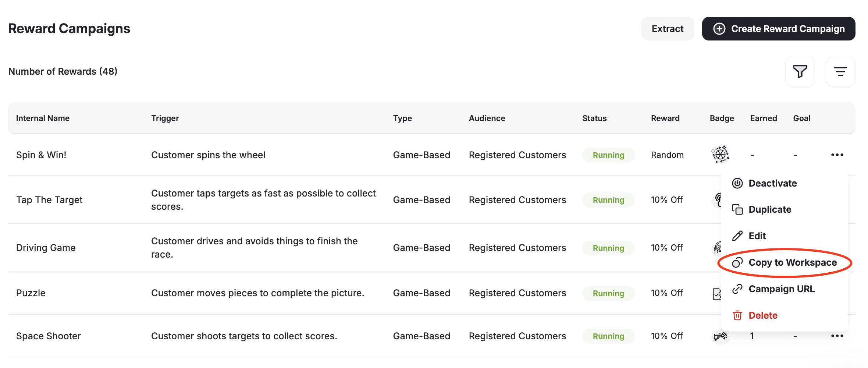
Task: Click the Edit pencil icon
Action: (737, 236)
